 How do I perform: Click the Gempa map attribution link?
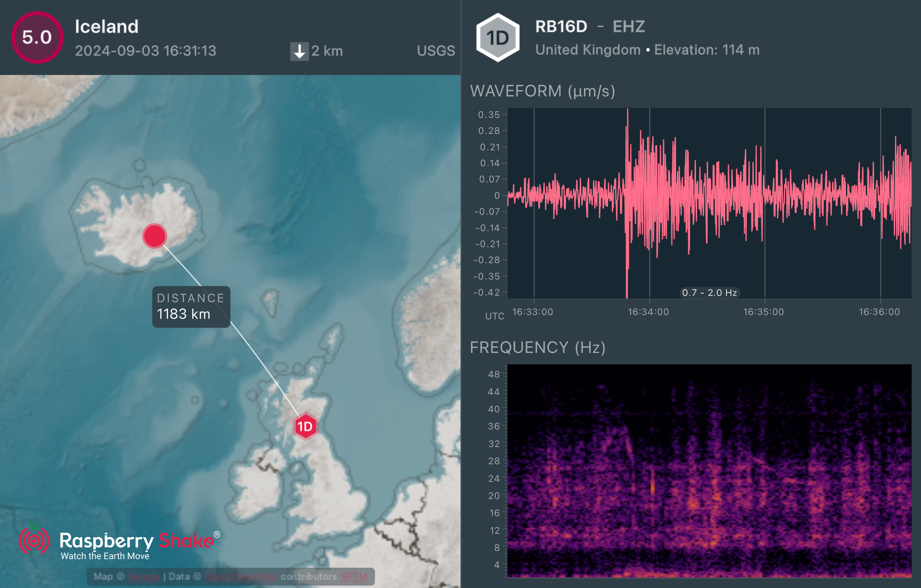pyautogui.click(x=144, y=577)
